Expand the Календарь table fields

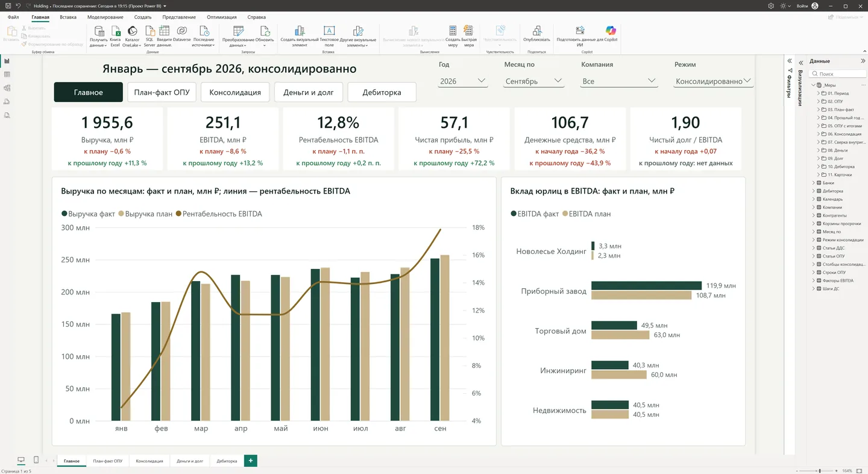click(x=813, y=199)
